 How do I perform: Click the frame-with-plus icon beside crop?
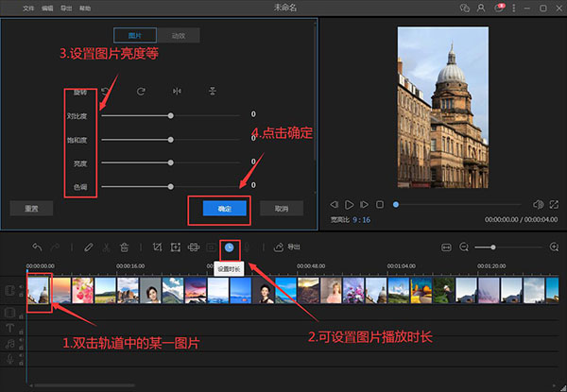tap(176, 247)
